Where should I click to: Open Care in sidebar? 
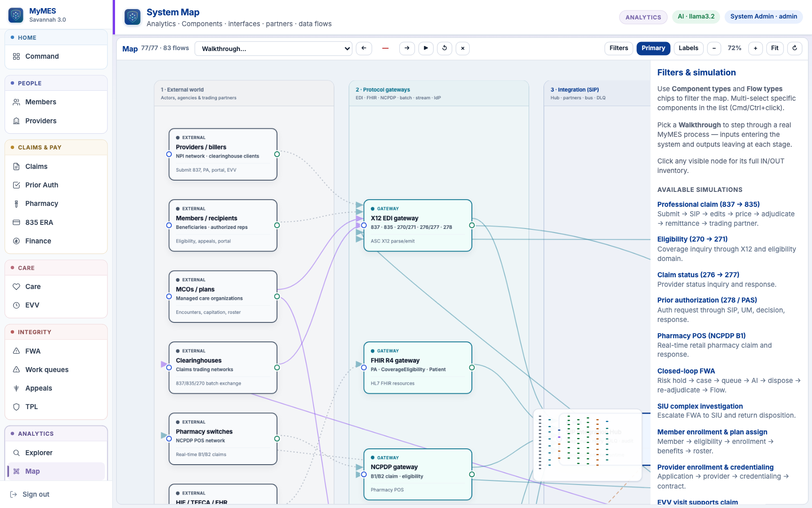(56, 287)
